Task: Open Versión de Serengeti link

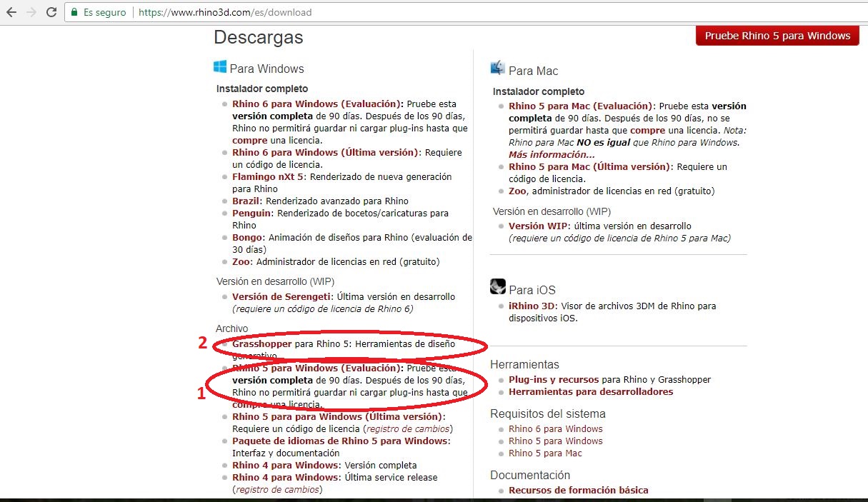Action: [281, 296]
